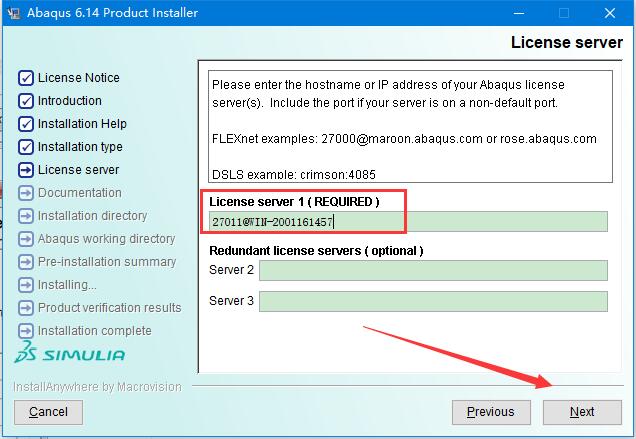Close the Abaqus 6.14 Product Installer window
Screen dimensions: 636x439
610,13
